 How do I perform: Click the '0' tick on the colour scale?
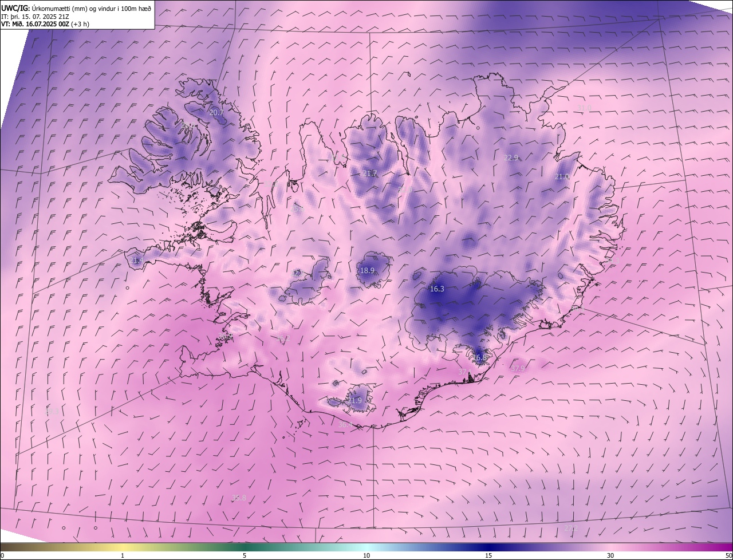[x=2, y=555]
